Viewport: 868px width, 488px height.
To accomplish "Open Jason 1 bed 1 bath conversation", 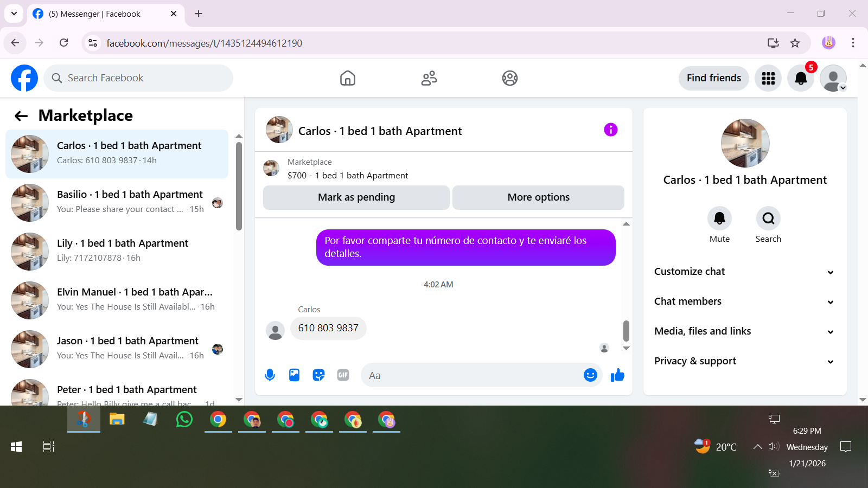I will (x=117, y=349).
